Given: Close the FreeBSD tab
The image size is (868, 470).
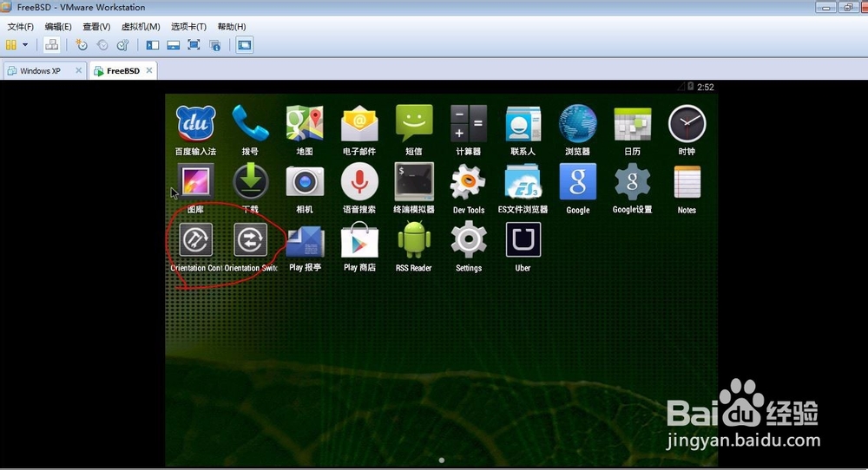Looking at the screenshot, I should click(149, 70).
